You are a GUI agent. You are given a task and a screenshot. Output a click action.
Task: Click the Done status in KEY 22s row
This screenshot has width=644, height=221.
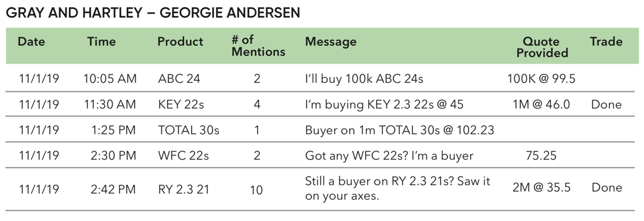606,104
